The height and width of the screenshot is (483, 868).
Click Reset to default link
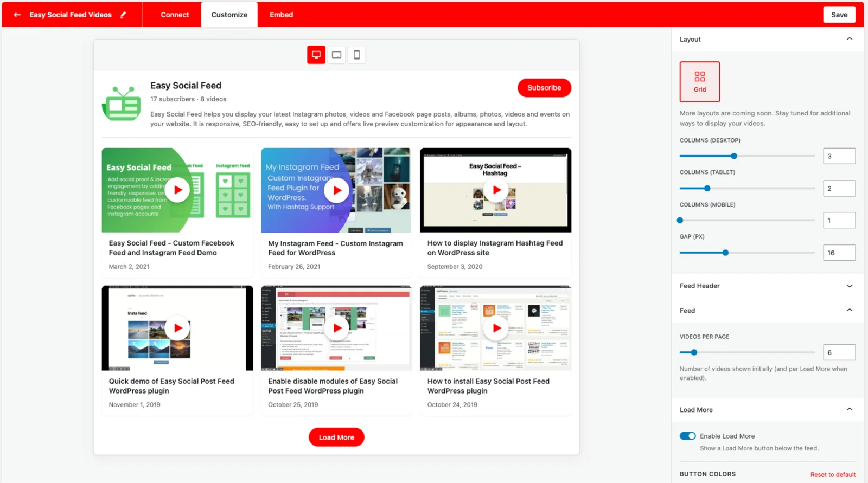point(833,474)
